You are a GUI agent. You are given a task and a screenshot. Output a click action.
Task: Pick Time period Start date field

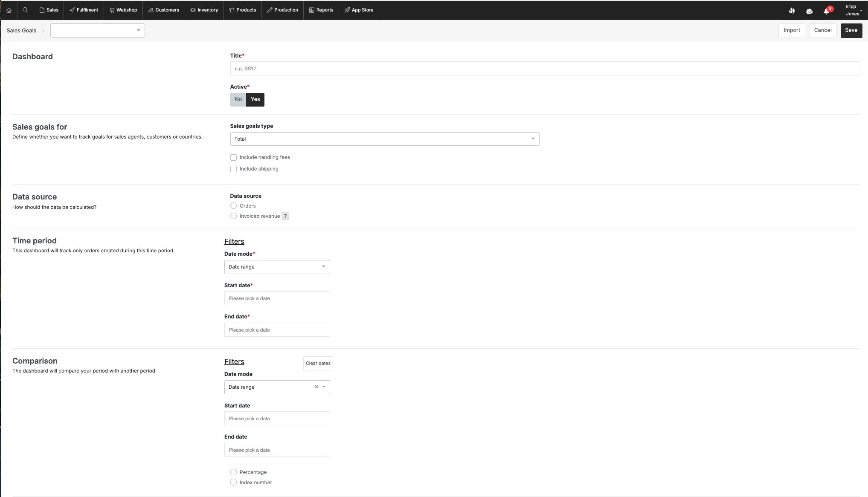tap(277, 298)
